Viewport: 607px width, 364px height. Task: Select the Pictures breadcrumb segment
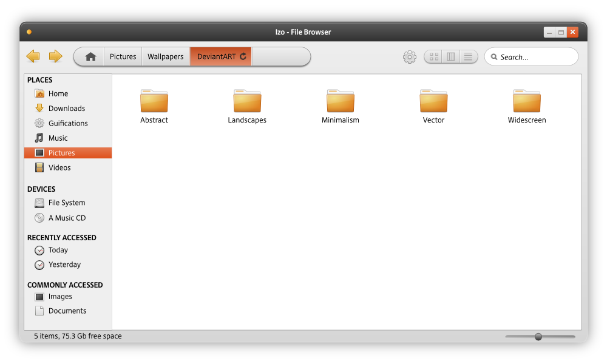pos(123,56)
